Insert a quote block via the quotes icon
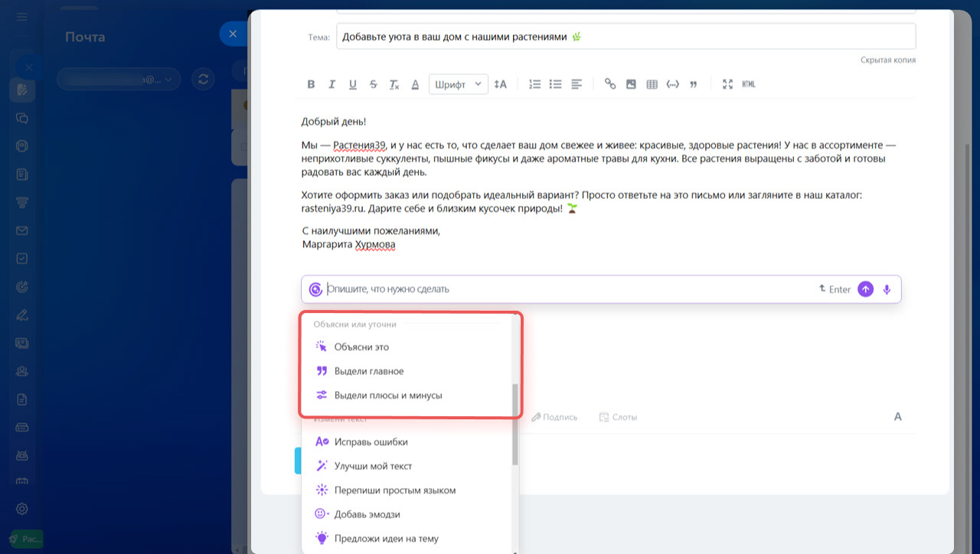Viewport: 980px width, 554px height. pos(693,84)
